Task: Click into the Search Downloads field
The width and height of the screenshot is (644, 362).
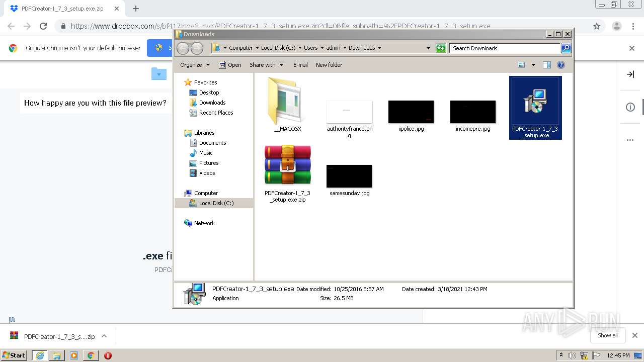Action: [505, 48]
